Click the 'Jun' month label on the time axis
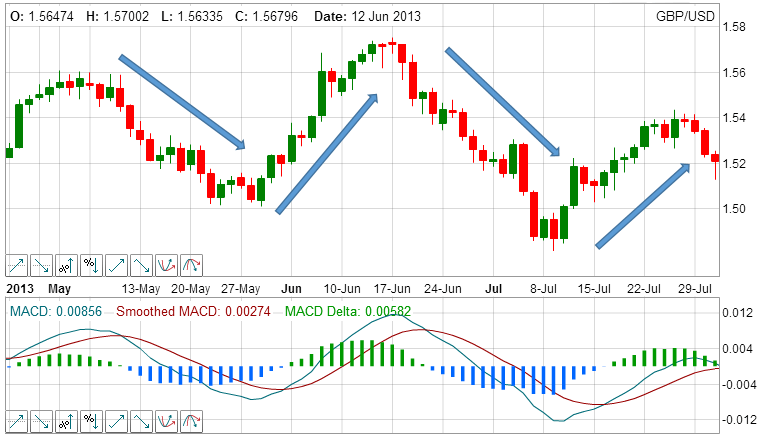This screenshot has width=763, height=434. pyautogui.click(x=291, y=289)
